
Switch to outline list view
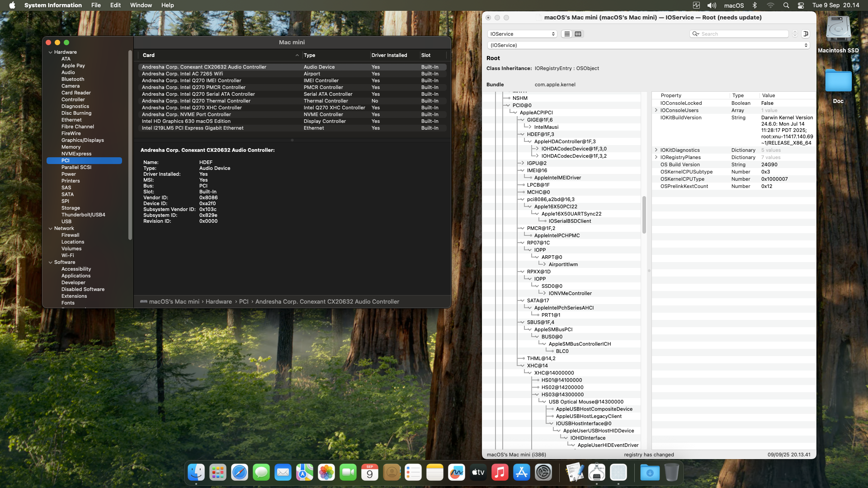click(x=567, y=34)
